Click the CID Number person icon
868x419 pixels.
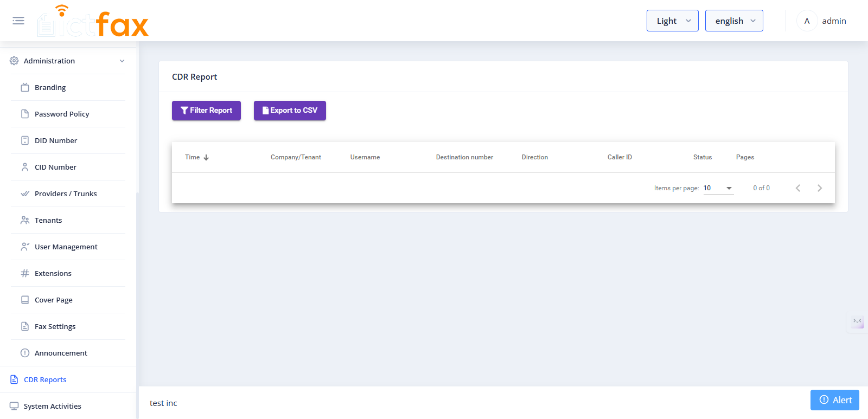pyautogui.click(x=25, y=167)
